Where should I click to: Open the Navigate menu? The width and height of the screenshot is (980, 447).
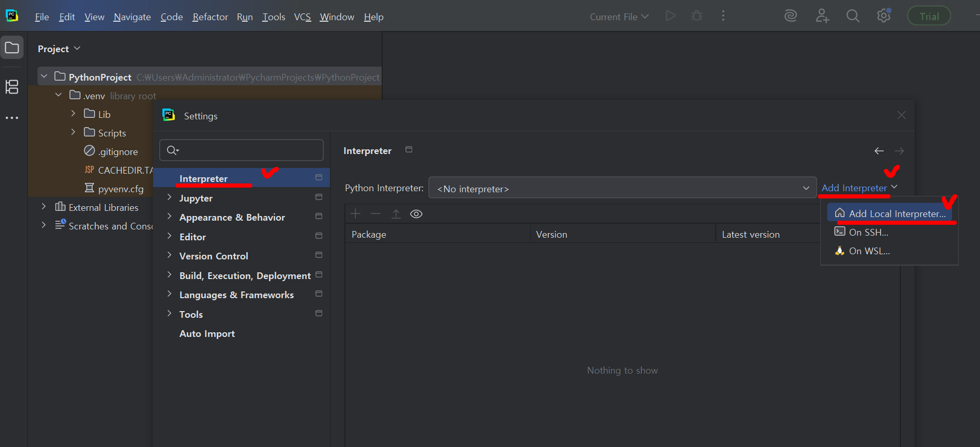click(x=132, y=17)
